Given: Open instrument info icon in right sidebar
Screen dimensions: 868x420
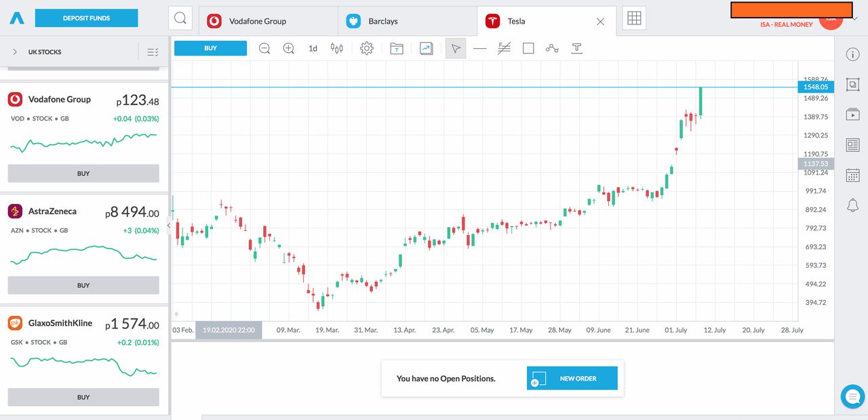Looking at the screenshot, I should pyautogui.click(x=852, y=54).
